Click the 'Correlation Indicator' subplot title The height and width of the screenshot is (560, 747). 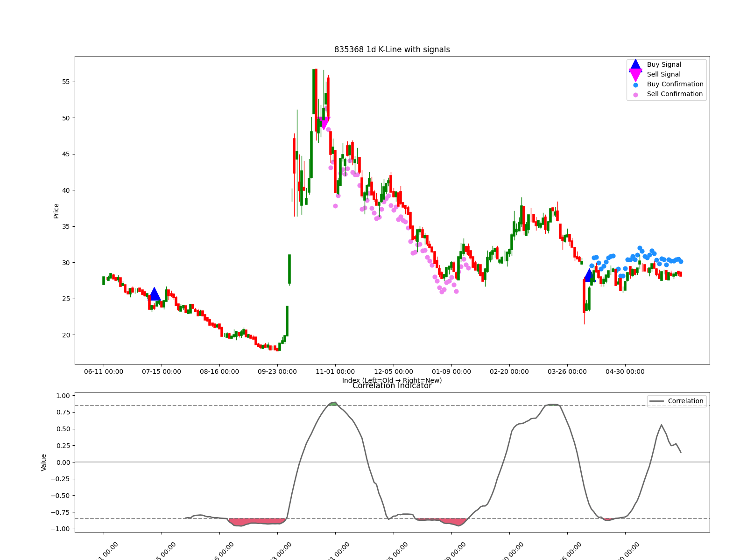click(392, 385)
